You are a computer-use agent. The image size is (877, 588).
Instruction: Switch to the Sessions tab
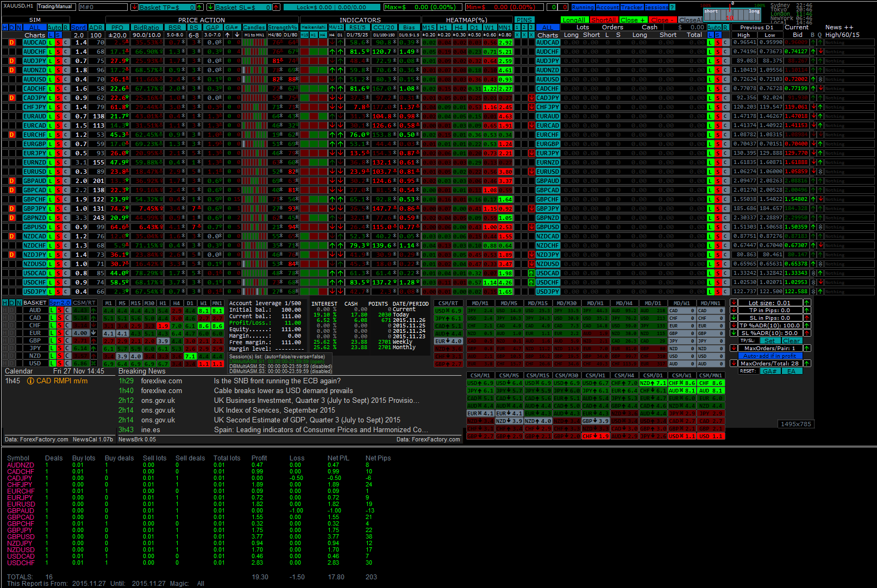pos(656,8)
